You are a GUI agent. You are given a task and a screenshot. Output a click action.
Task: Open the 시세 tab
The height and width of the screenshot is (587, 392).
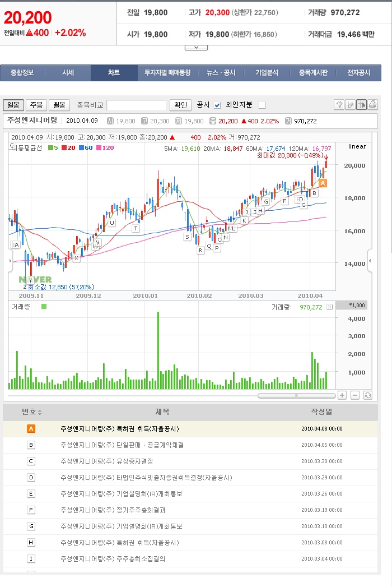click(68, 73)
